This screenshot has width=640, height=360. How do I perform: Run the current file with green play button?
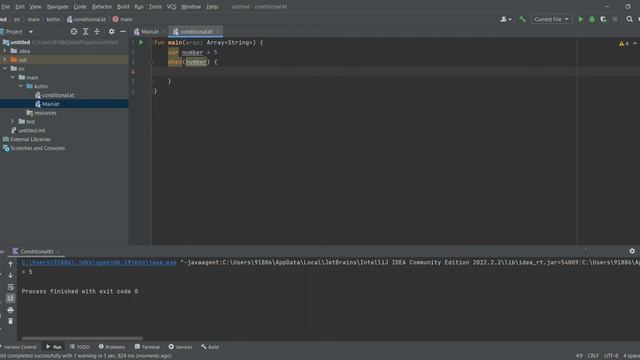580,19
